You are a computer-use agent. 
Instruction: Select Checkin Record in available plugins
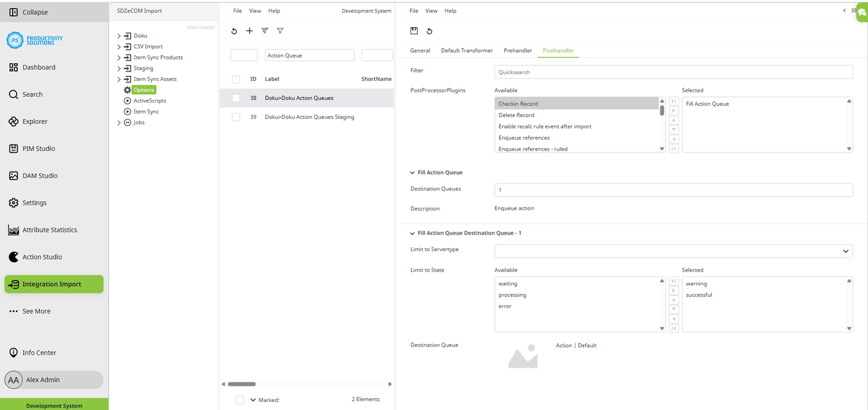click(576, 104)
